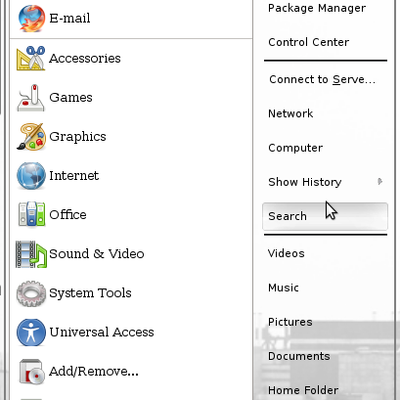Open Package Manager from the menu
This screenshot has height=400, width=400.
pos(317,8)
